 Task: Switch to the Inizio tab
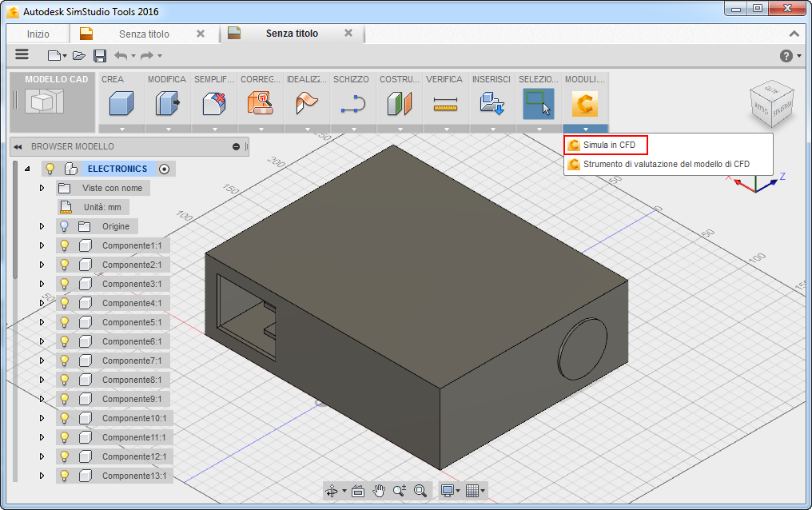(x=38, y=34)
